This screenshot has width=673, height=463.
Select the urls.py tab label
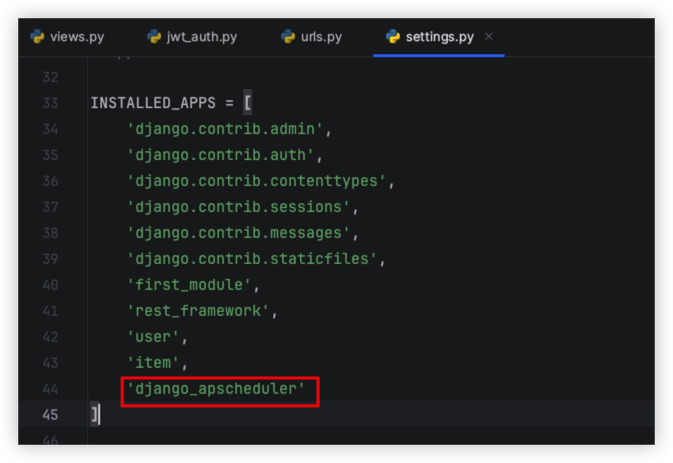(320, 37)
